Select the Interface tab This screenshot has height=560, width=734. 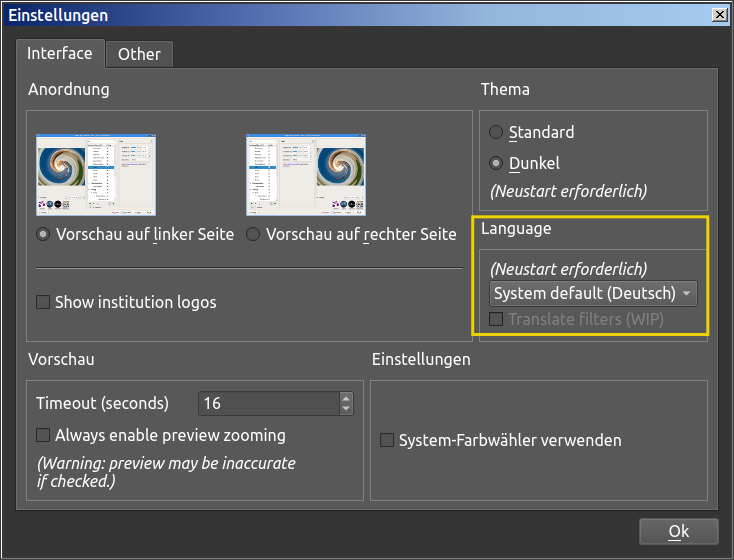click(60, 53)
